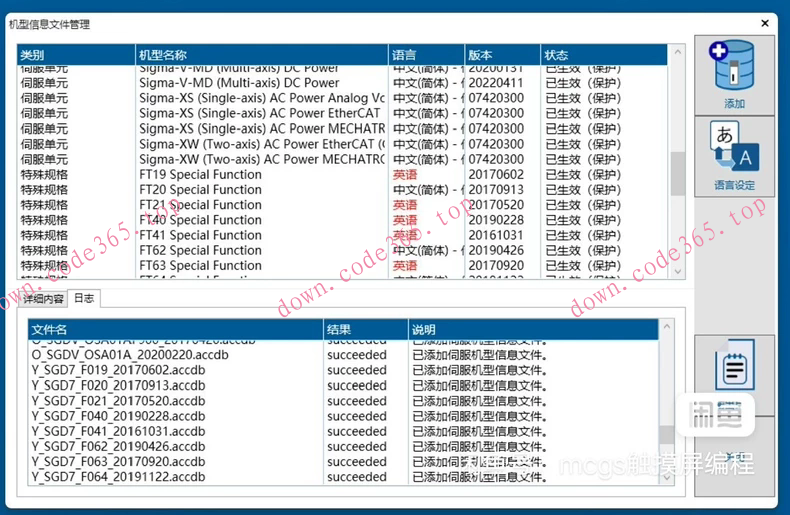
Task: Select Sigma-V-MD (Multi-axis) DC Power 20220411 row
Action: click(x=342, y=83)
